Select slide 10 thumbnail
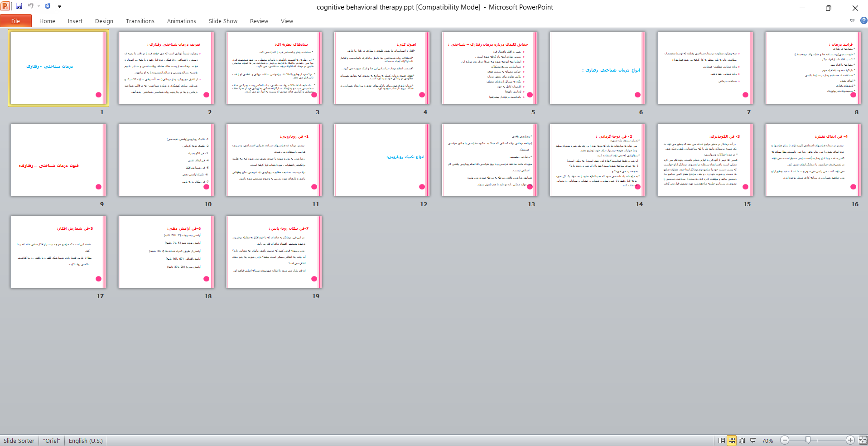868x446 pixels. click(x=166, y=160)
